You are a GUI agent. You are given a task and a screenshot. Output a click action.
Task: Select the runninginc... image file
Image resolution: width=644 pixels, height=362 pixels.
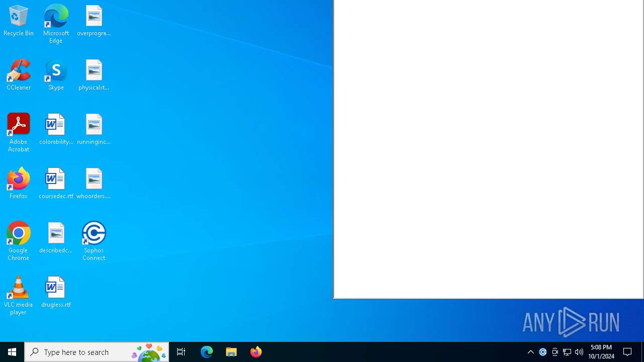[94, 130]
